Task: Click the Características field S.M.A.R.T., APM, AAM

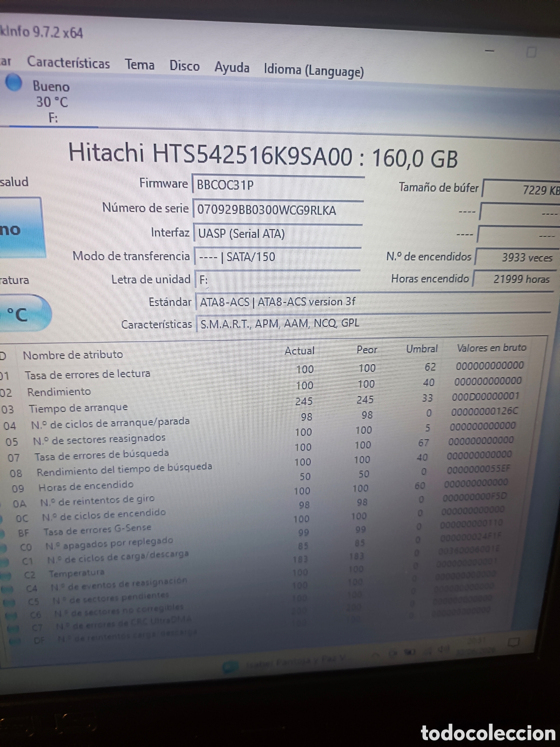Action: 373,323
